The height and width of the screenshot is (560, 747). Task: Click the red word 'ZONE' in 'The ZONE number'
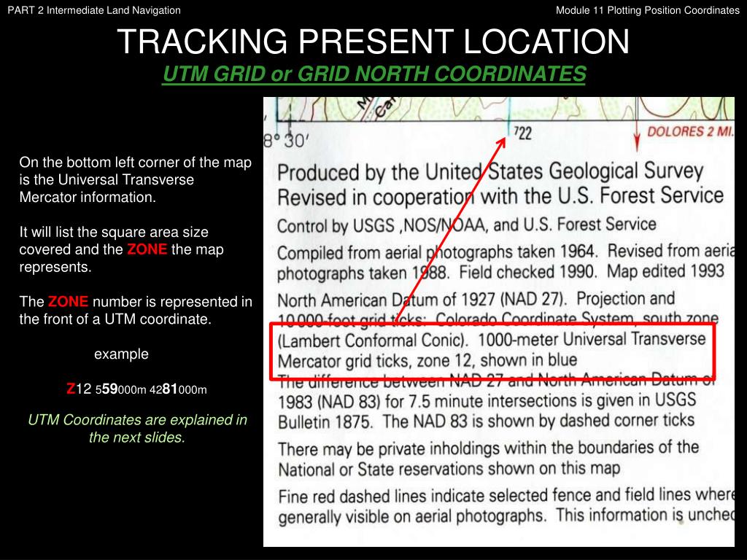click(x=68, y=301)
